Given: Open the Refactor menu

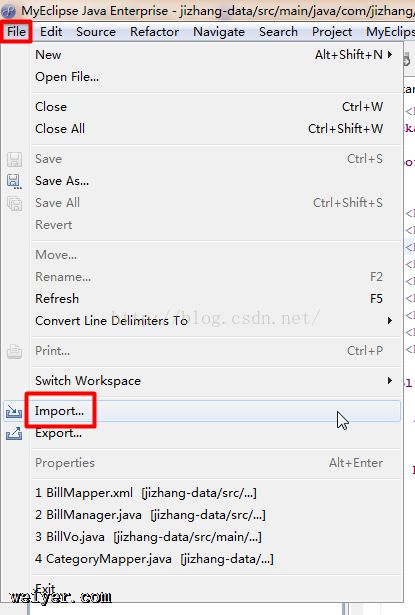Looking at the screenshot, I should 154,32.
